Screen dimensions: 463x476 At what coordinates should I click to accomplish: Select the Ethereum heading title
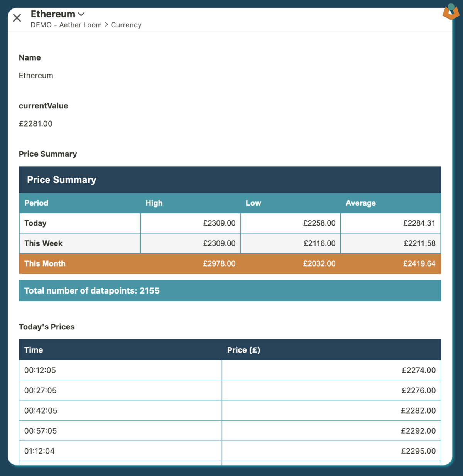click(53, 14)
